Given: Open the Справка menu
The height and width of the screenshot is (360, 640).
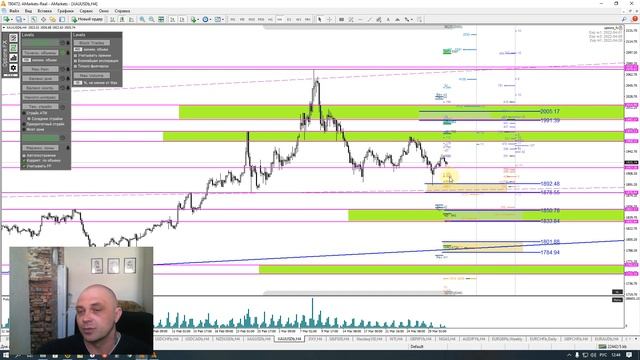Looking at the screenshot, I should (122, 11).
